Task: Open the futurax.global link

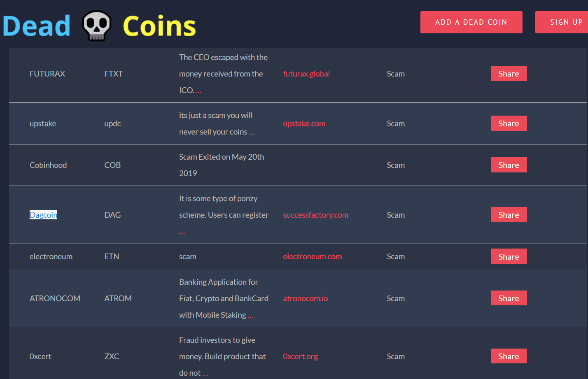Action: point(306,74)
